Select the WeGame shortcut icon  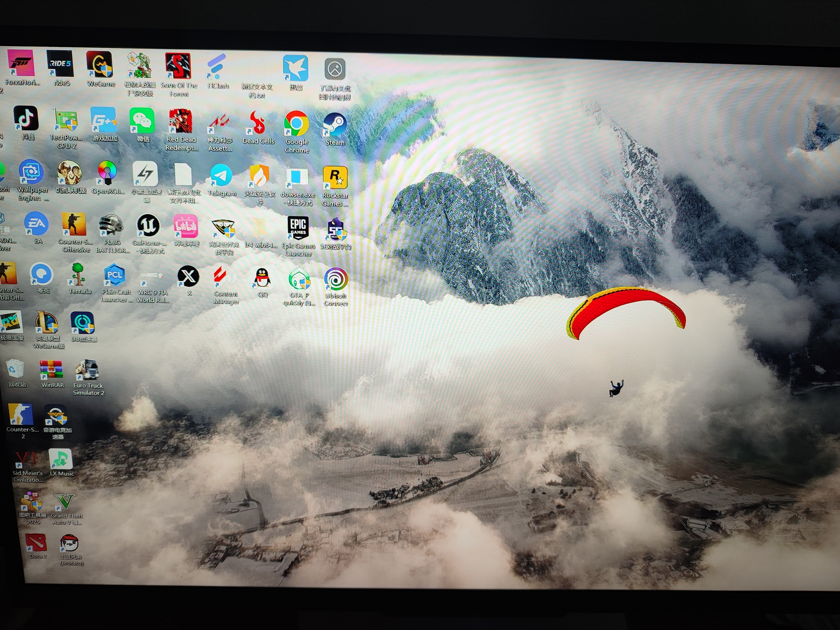[100, 64]
